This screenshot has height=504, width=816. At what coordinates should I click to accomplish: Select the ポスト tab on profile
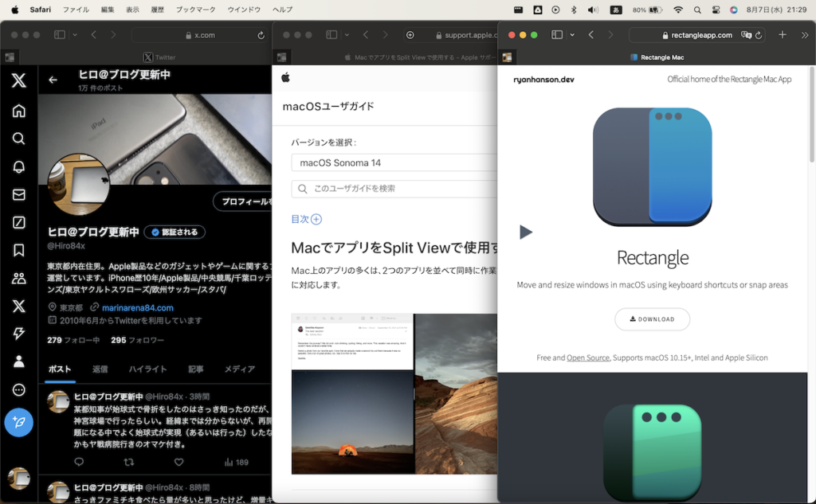[60, 369]
